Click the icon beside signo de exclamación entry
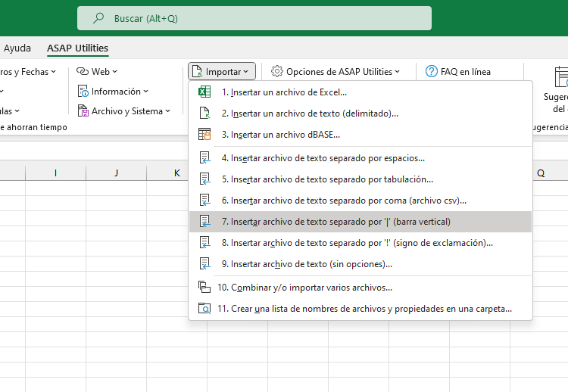568x392 pixels. click(x=204, y=242)
